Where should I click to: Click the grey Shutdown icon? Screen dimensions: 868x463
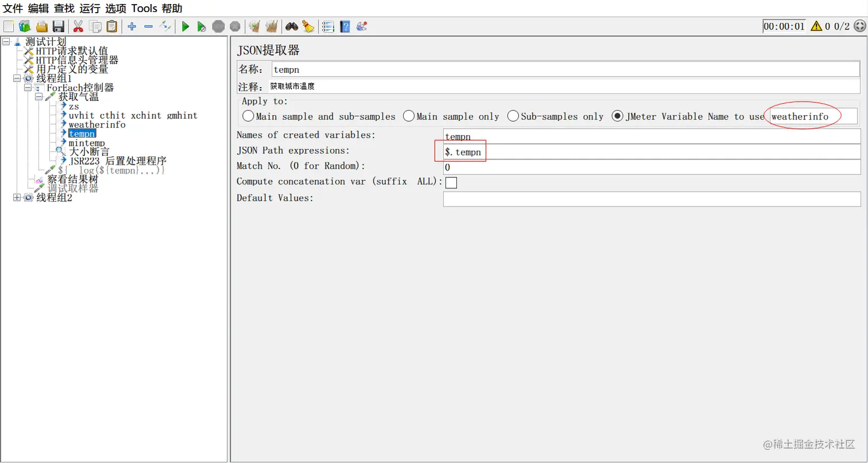(x=235, y=26)
